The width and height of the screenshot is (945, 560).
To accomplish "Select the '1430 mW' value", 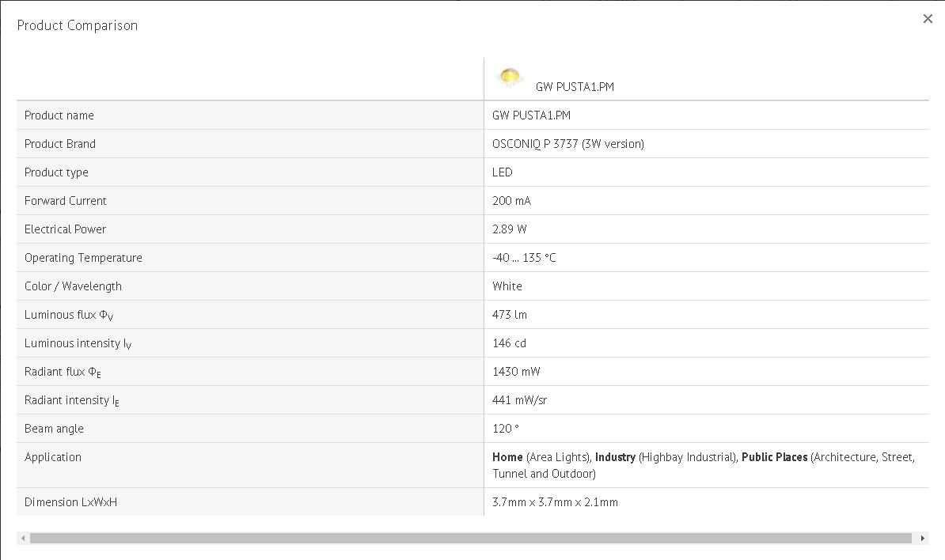I will (x=516, y=372).
